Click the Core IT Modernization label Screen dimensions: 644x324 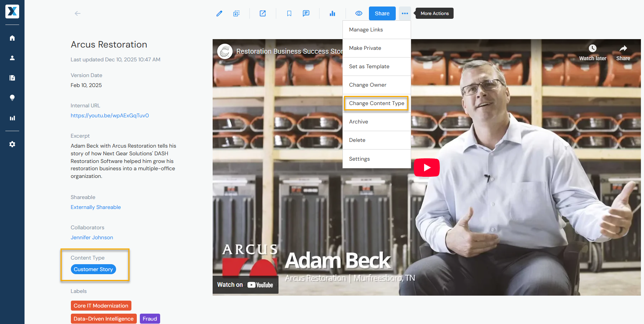pyautogui.click(x=101, y=306)
